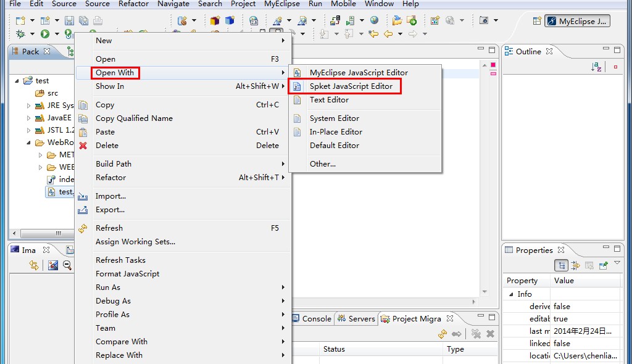The height and width of the screenshot is (364, 632).
Task: Click the locati property value C:\Users\chenlia...
Action: (585, 356)
